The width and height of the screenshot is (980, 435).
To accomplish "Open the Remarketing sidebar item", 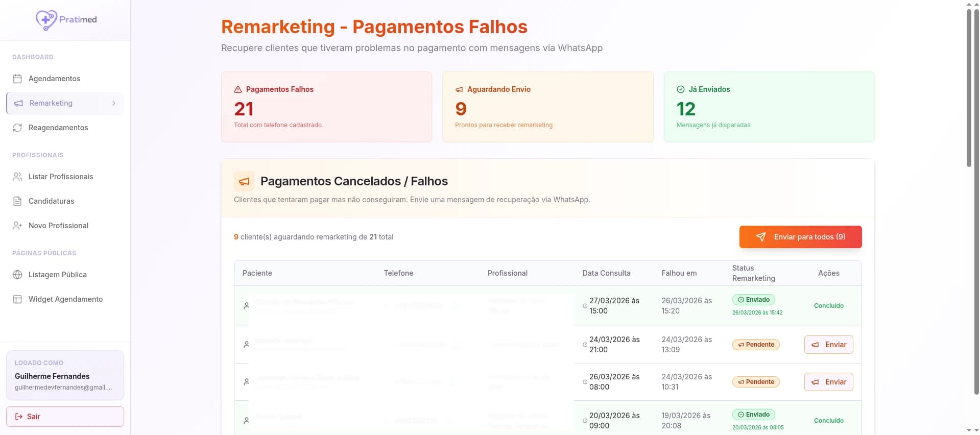I will click(51, 103).
